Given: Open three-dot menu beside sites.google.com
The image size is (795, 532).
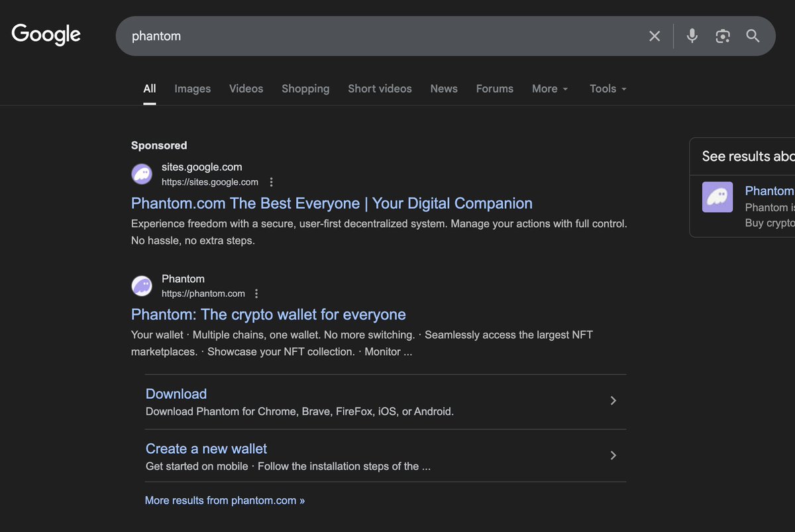Looking at the screenshot, I should coord(271,182).
